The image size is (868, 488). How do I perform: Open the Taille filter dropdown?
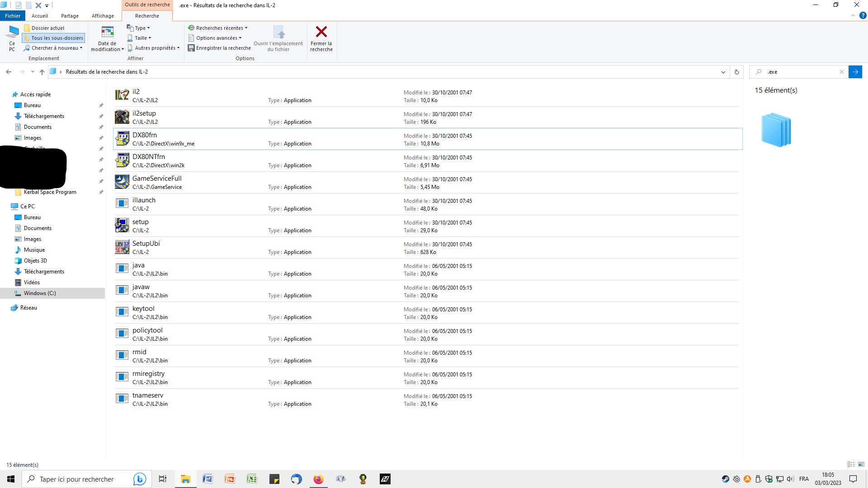coord(139,38)
